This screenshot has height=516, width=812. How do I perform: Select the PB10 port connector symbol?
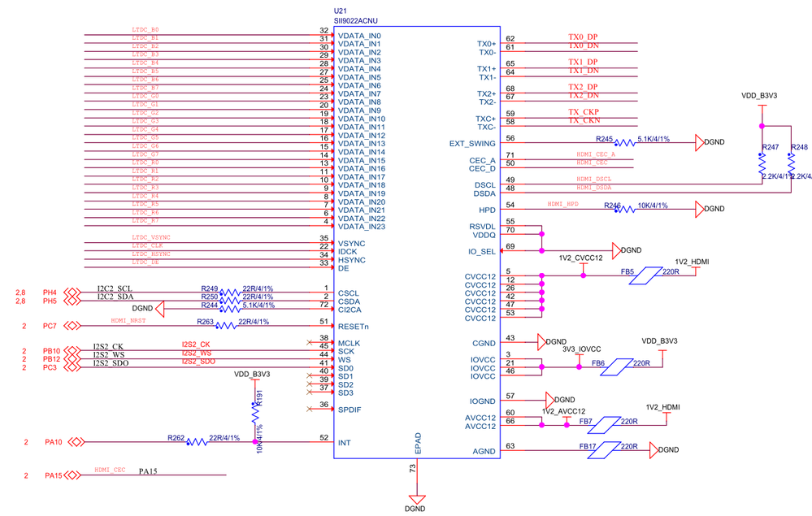point(72,351)
